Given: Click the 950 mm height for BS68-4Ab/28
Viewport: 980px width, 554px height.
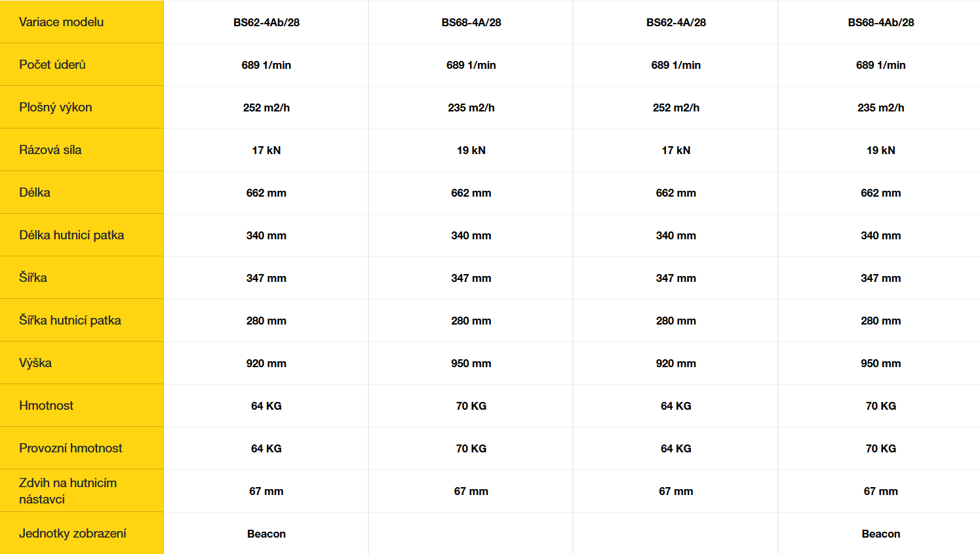Looking at the screenshot, I should coord(881,363).
